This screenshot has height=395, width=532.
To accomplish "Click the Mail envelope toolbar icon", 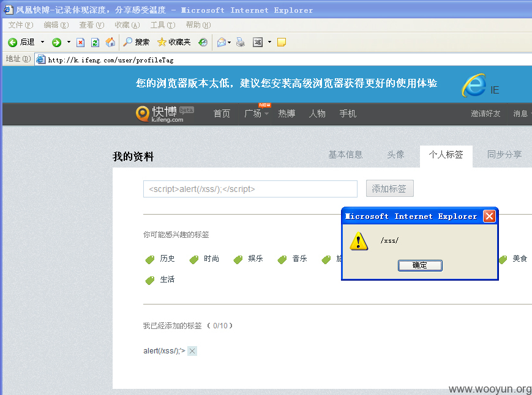I will [x=221, y=42].
